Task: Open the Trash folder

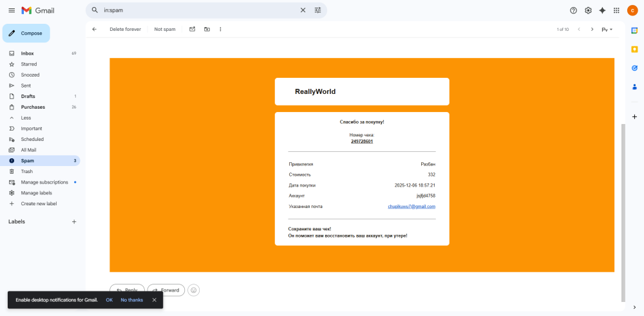Action: tap(40, 171)
